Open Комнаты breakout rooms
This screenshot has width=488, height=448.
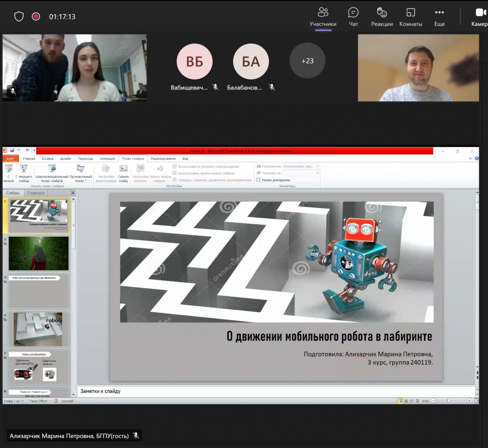point(410,17)
